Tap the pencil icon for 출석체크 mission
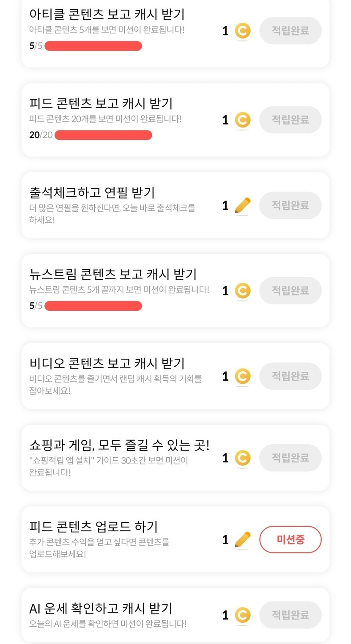 click(242, 206)
